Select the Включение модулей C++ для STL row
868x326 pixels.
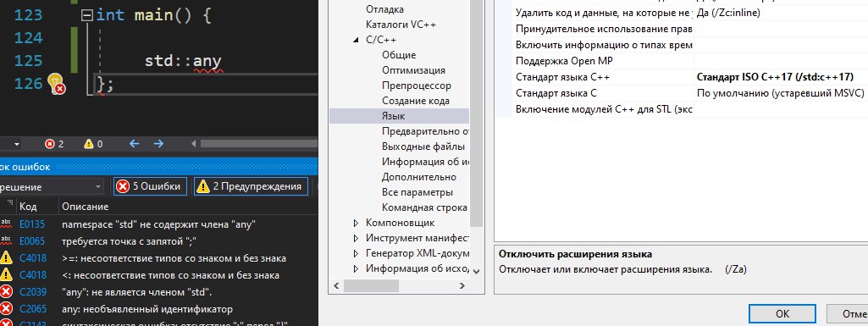(690, 109)
